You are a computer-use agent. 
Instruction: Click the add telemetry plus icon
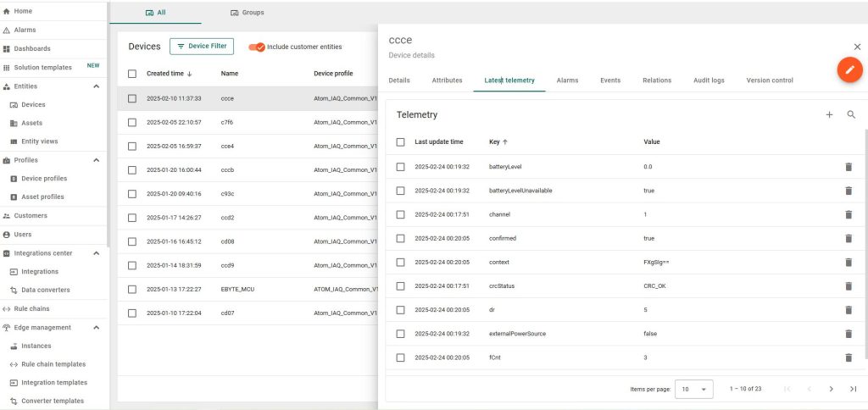(829, 114)
